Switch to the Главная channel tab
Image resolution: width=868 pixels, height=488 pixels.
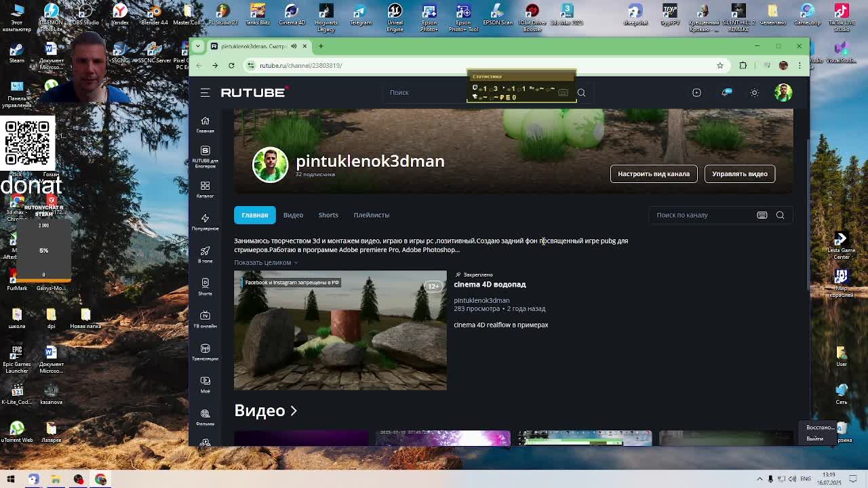point(255,215)
